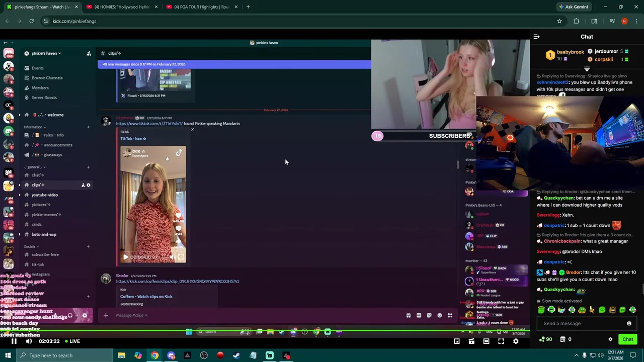Open Ask Gemini button
This screenshot has height=362, width=644.
click(573, 7)
